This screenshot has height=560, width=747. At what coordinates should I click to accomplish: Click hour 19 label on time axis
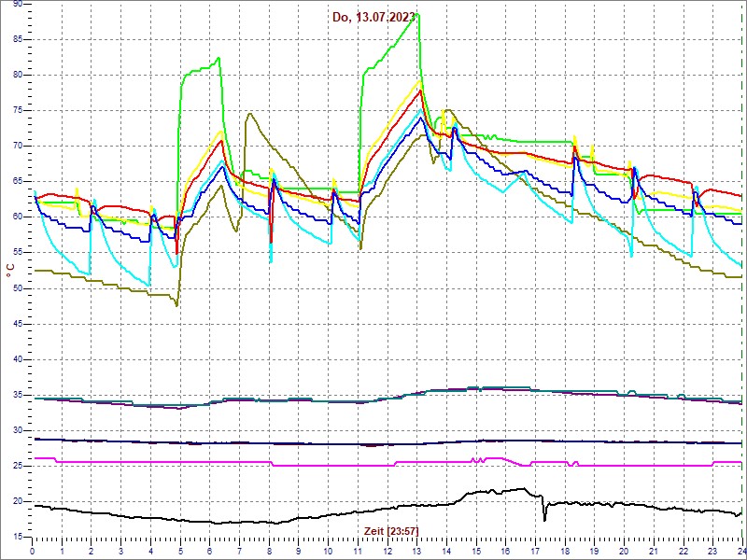click(x=594, y=549)
